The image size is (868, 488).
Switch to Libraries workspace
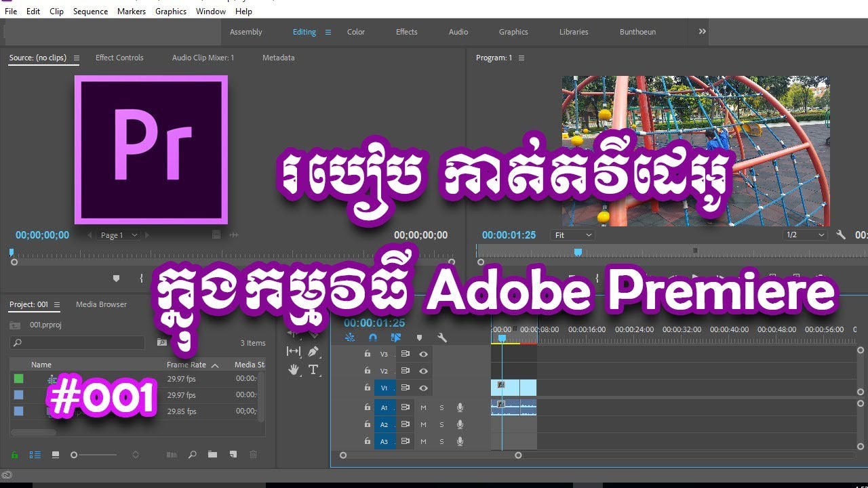click(x=574, y=32)
